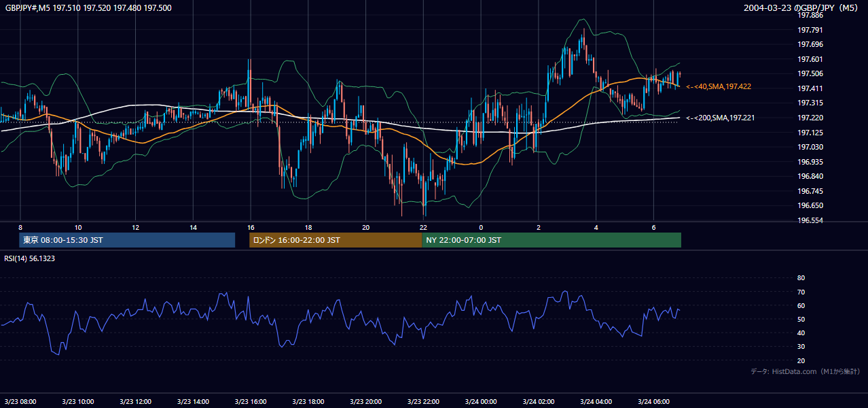
Task: Click the 3/23 20:00 date label
Action: pyautogui.click(x=366, y=401)
